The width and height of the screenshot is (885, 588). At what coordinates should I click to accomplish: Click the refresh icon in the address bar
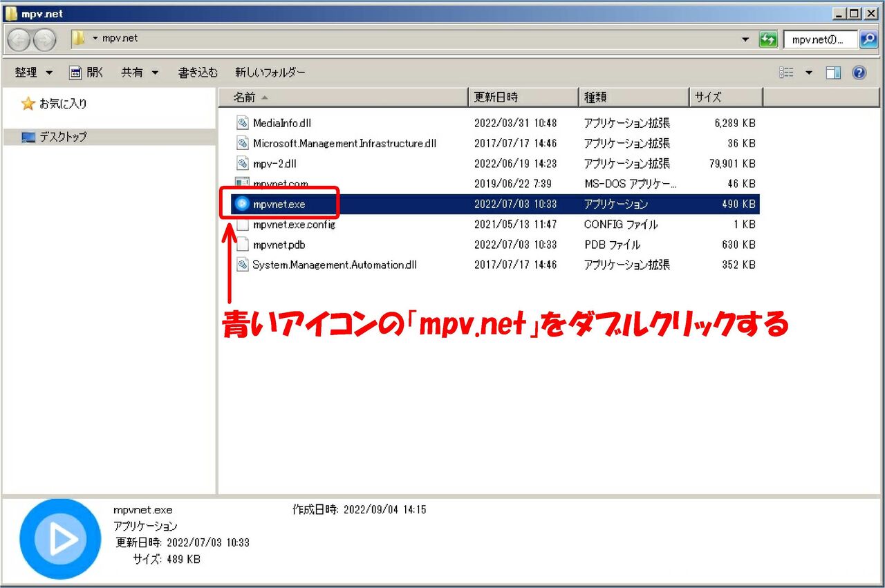(768, 39)
